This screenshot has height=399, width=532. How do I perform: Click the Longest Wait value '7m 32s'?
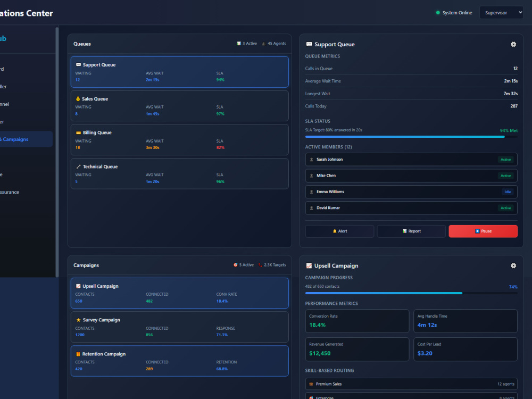[x=511, y=94]
